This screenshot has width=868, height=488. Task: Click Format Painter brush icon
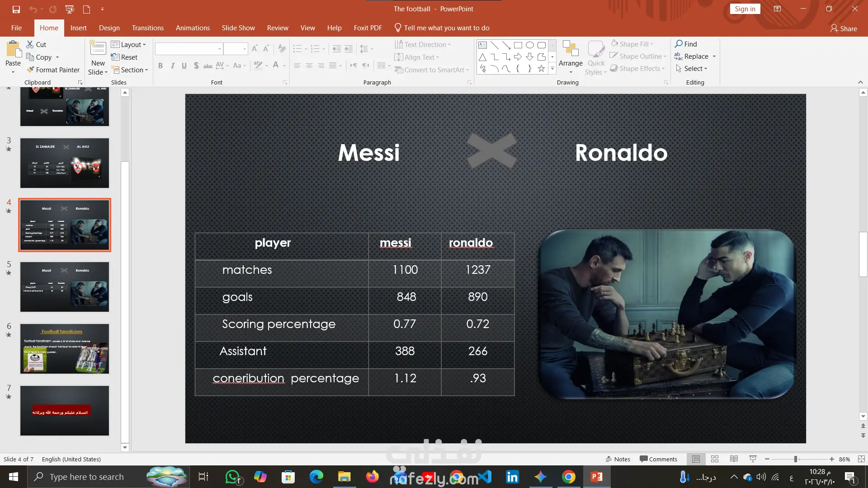(x=30, y=70)
